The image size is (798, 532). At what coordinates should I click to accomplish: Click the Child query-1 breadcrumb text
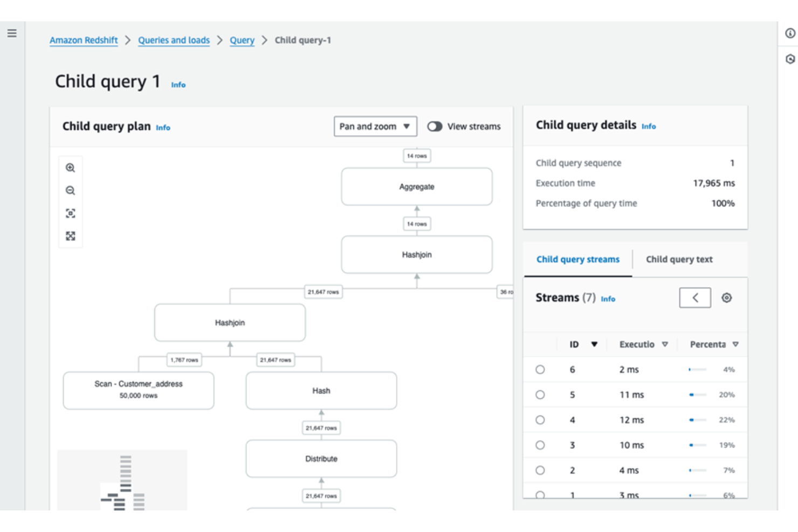click(303, 40)
